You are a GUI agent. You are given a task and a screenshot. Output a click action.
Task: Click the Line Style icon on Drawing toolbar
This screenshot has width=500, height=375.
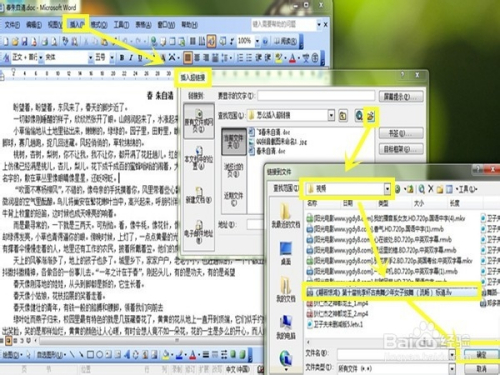coord(206,354)
